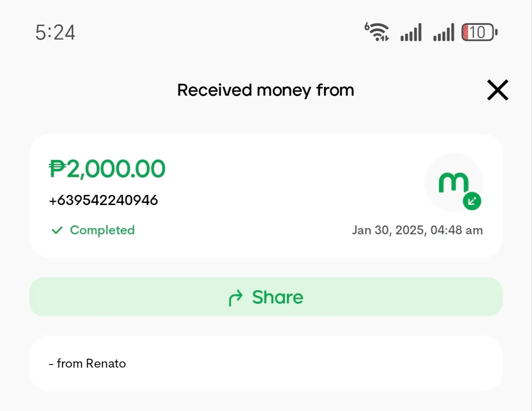Tap the green Share button

tap(266, 297)
